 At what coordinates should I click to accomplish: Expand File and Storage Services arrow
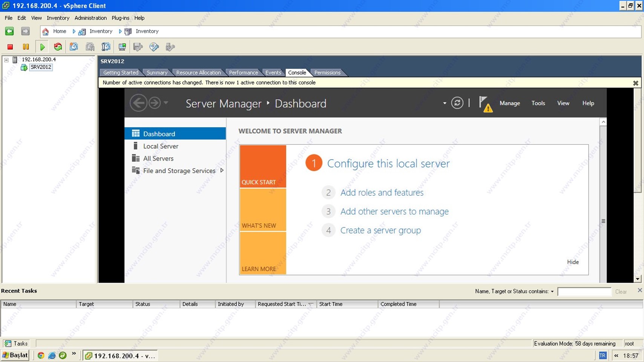(x=222, y=170)
